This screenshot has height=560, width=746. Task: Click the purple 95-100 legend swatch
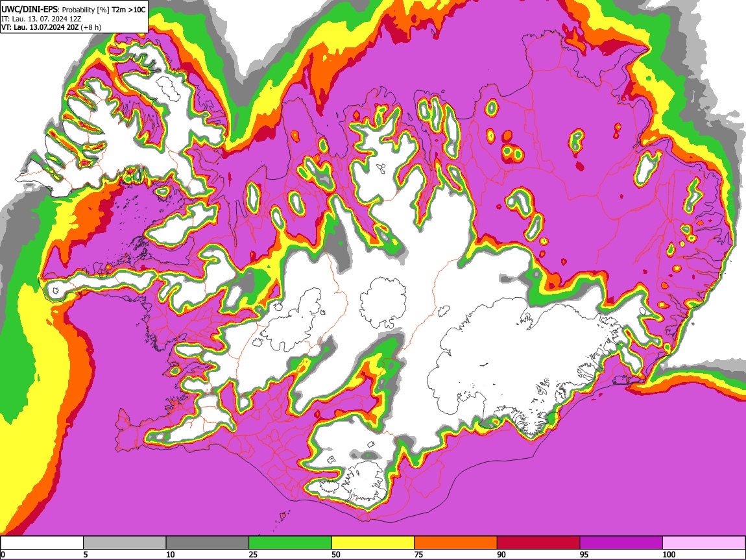click(x=621, y=542)
